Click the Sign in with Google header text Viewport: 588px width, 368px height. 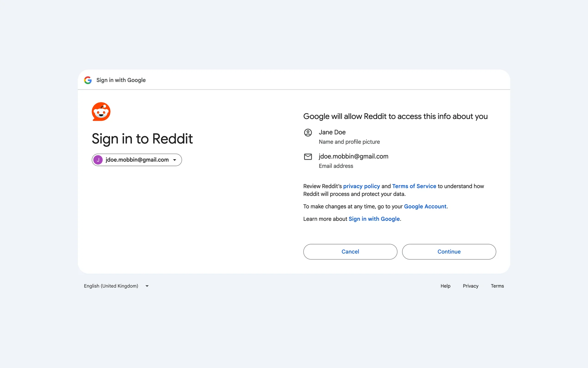click(x=121, y=80)
